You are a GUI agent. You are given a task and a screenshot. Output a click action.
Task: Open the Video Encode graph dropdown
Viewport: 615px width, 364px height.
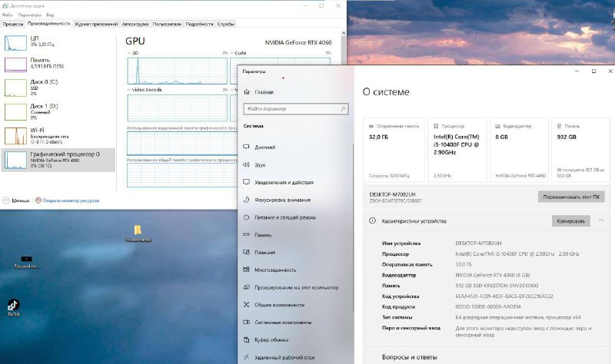130,90
